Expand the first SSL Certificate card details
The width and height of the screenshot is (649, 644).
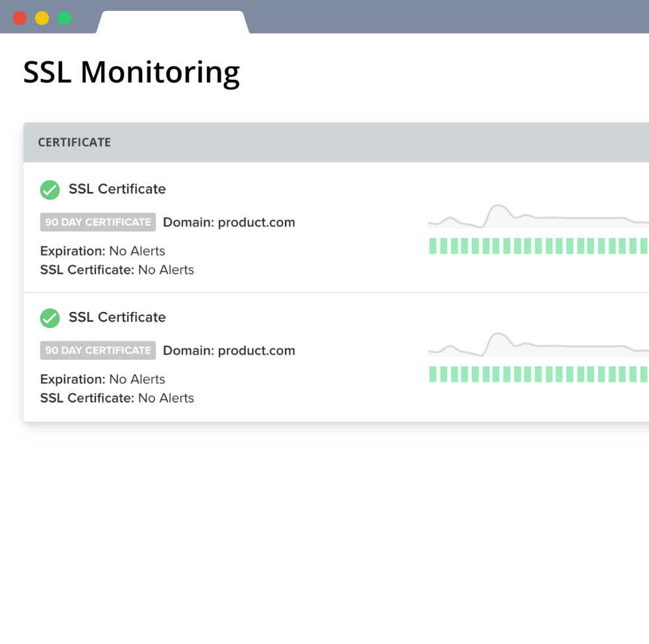(x=117, y=189)
